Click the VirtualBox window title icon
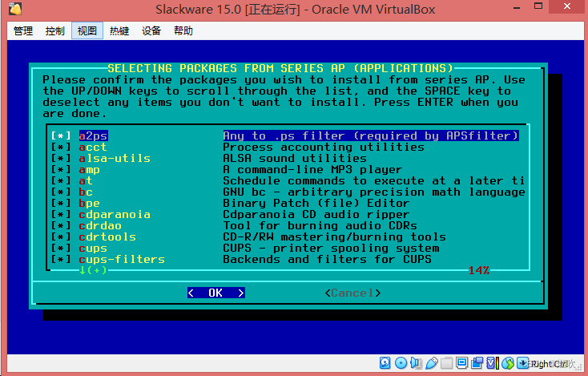The height and width of the screenshot is (376, 588). tap(15, 8)
